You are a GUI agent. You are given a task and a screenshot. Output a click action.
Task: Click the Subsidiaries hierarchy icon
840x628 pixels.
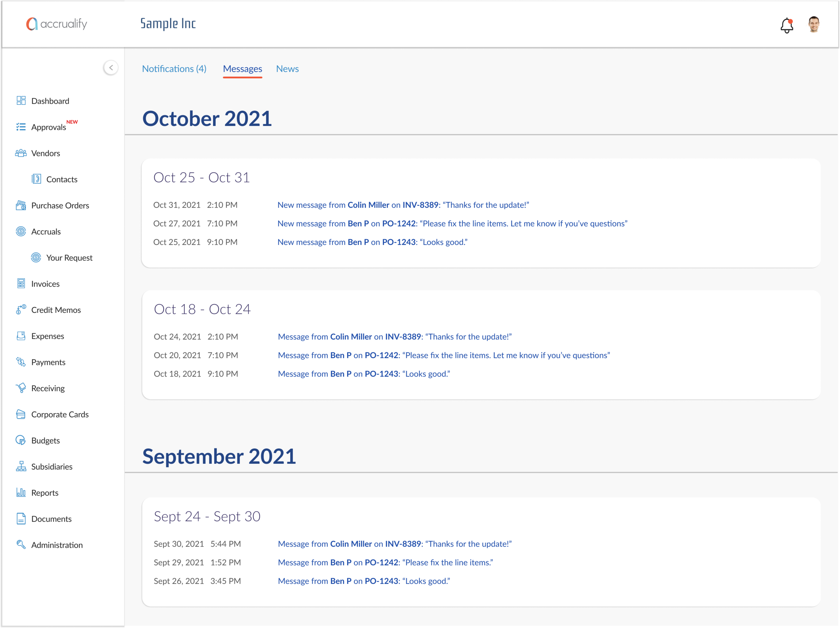(21, 466)
